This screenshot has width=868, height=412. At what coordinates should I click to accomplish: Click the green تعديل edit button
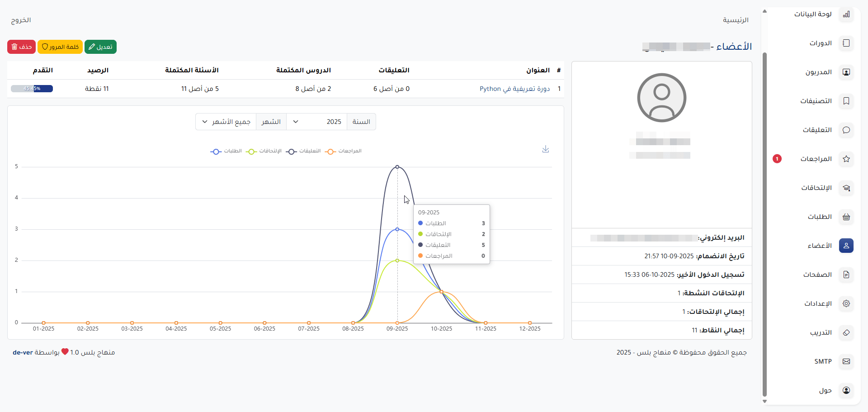[x=100, y=47]
